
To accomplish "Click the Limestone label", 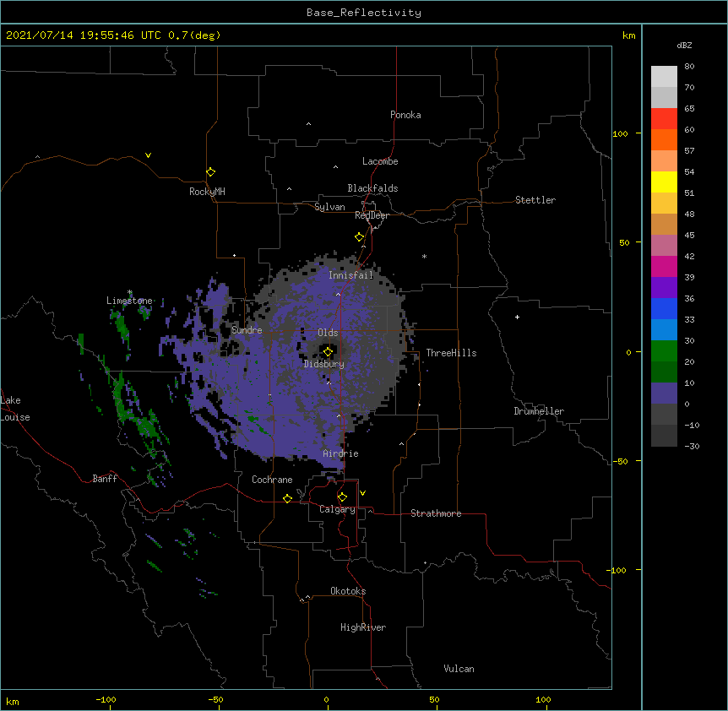I will (x=129, y=301).
